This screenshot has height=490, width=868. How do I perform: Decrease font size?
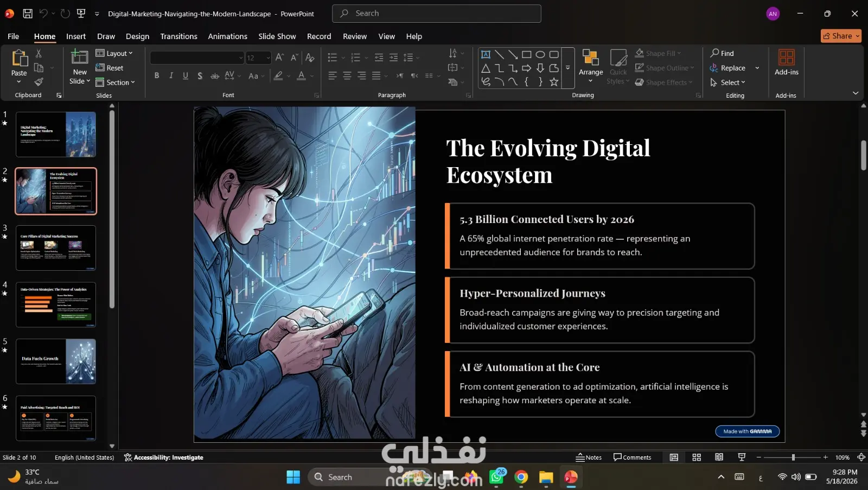pos(295,57)
